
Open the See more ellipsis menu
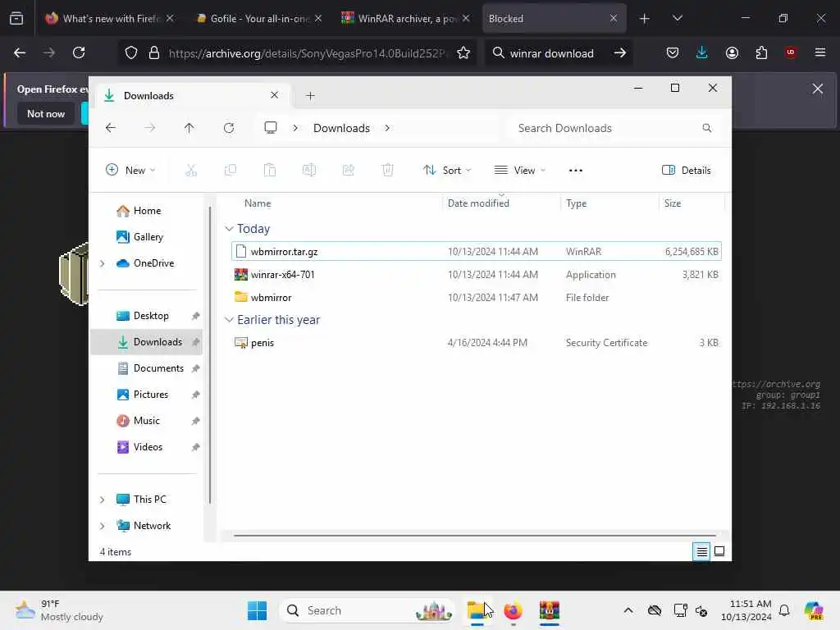coord(575,171)
